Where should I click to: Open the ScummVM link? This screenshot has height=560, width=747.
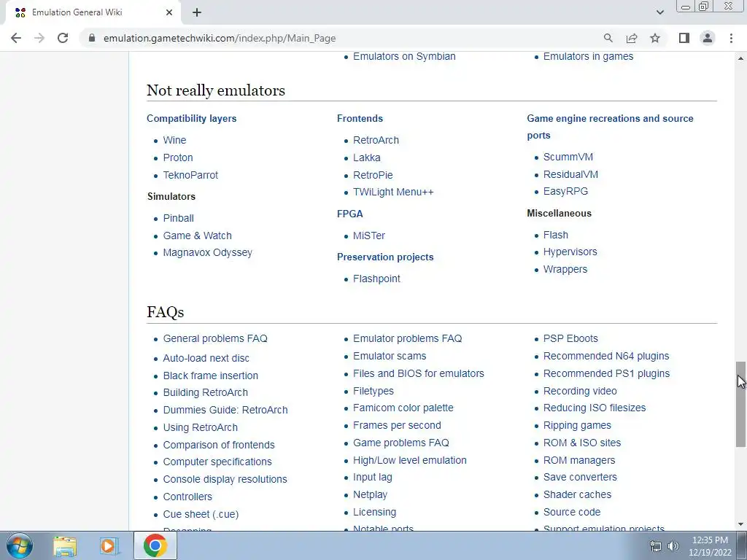(x=568, y=157)
